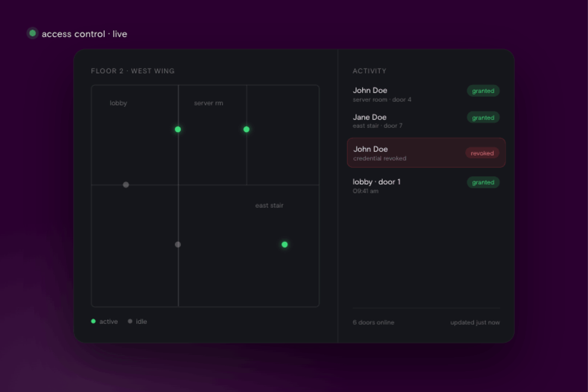Select John Doe above server room door 4
The width and height of the screenshot is (588, 392).
point(370,90)
